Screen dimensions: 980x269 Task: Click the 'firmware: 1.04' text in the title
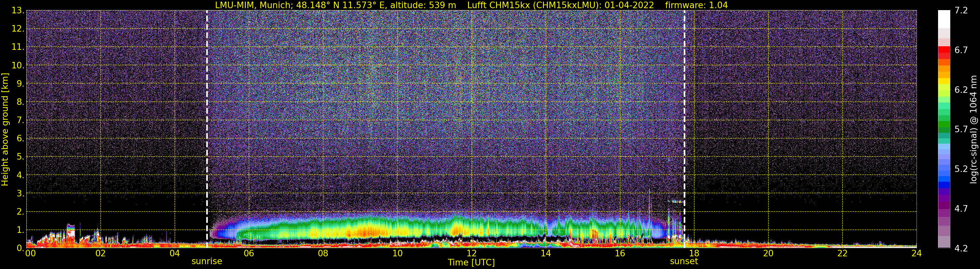tap(697, 5)
